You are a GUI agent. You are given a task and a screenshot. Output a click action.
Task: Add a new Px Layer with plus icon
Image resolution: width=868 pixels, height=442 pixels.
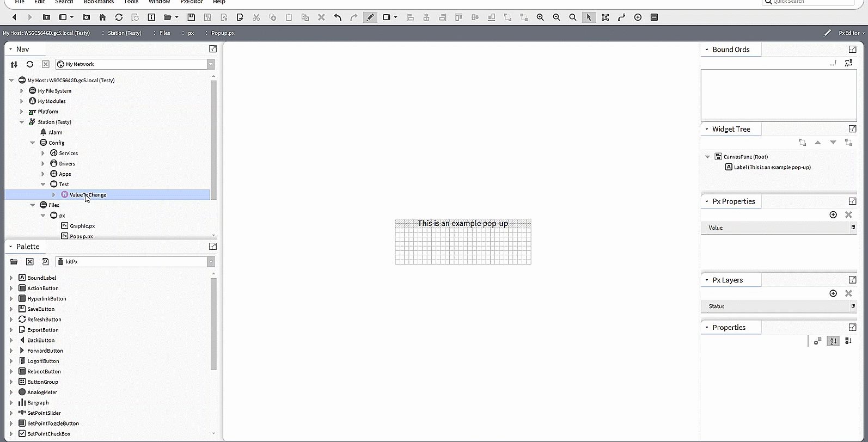(x=833, y=293)
